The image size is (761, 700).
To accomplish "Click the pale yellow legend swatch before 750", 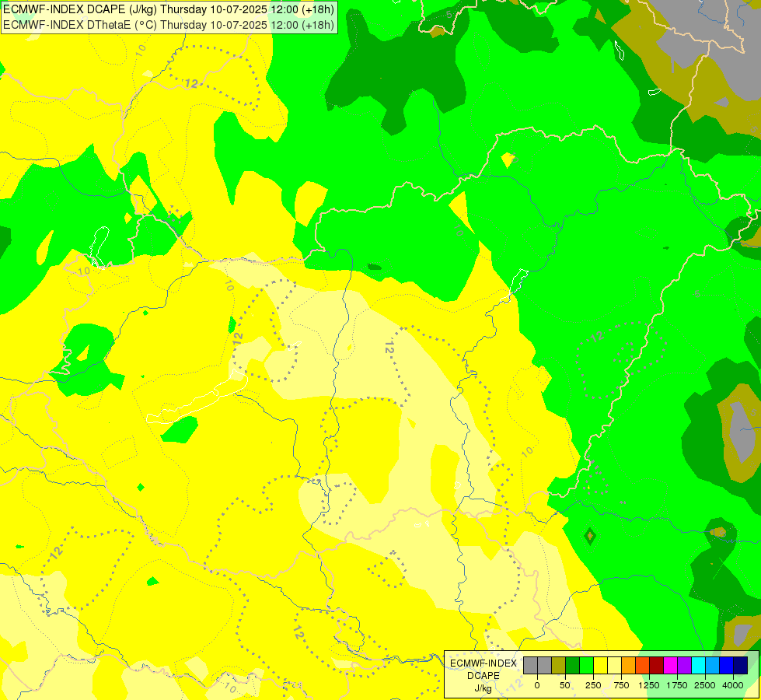I will pyautogui.click(x=614, y=666).
